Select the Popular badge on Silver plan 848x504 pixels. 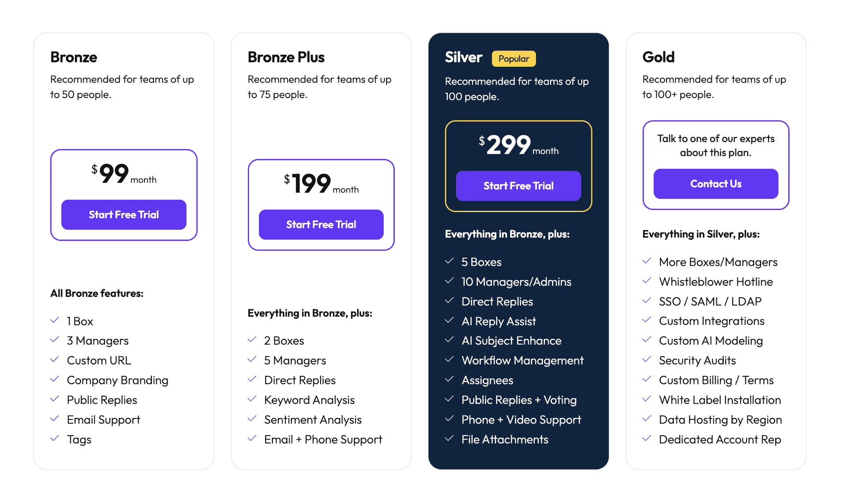(x=514, y=58)
